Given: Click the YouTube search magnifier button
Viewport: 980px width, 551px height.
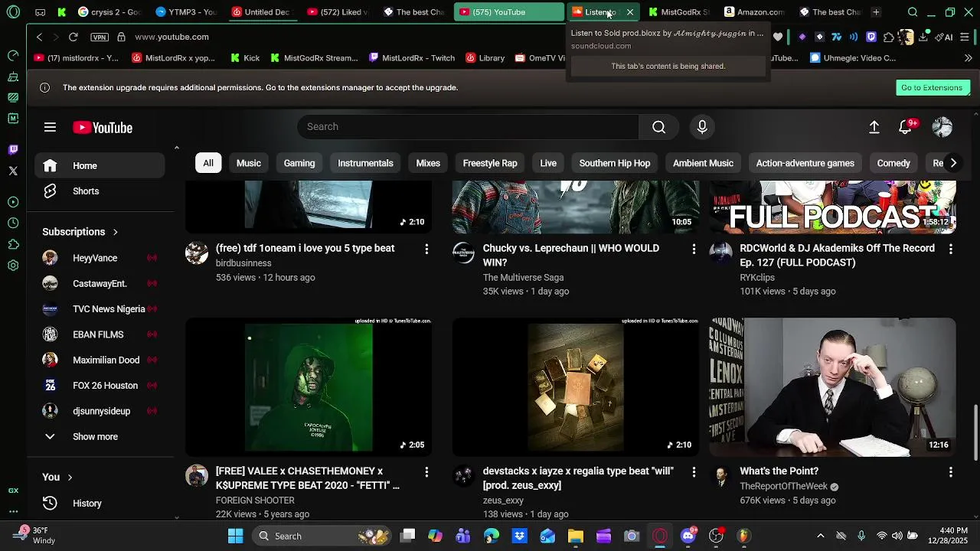Looking at the screenshot, I should pyautogui.click(x=659, y=127).
